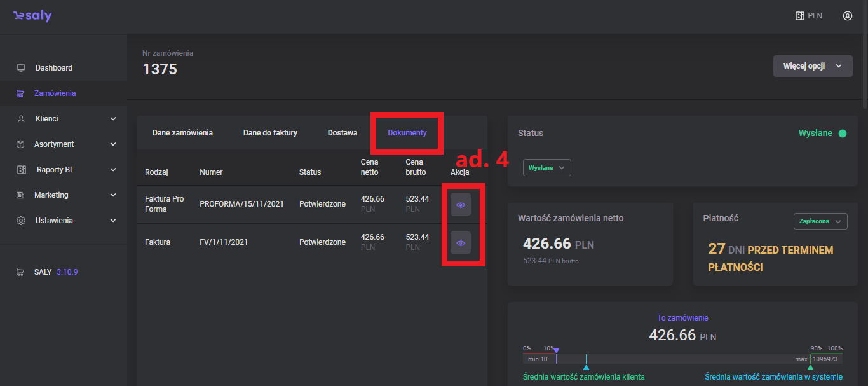Viewport: 868px width, 386px height.
Task: Click the PLN currency icon
Action: pyautogui.click(x=800, y=16)
